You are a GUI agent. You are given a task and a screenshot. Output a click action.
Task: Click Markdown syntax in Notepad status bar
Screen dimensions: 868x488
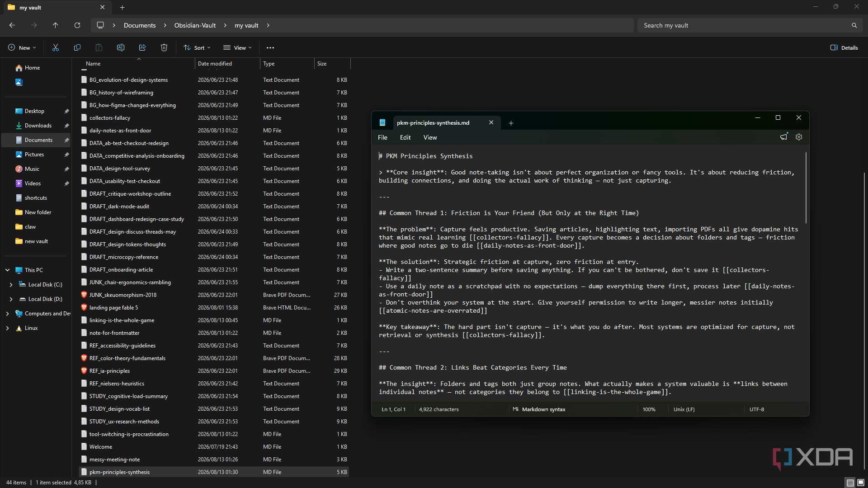click(539, 409)
